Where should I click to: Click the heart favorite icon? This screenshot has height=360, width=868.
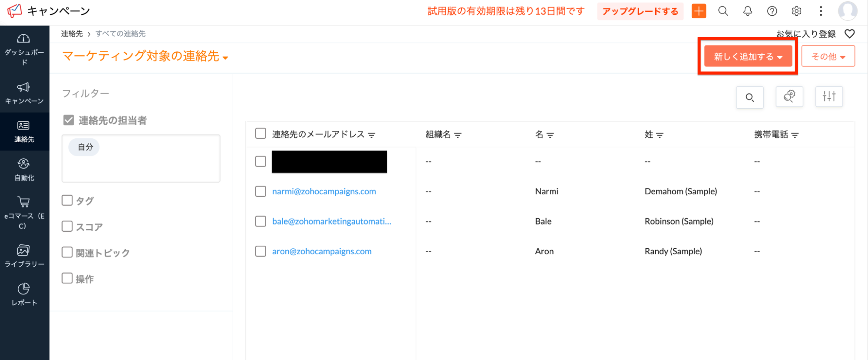click(849, 34)
